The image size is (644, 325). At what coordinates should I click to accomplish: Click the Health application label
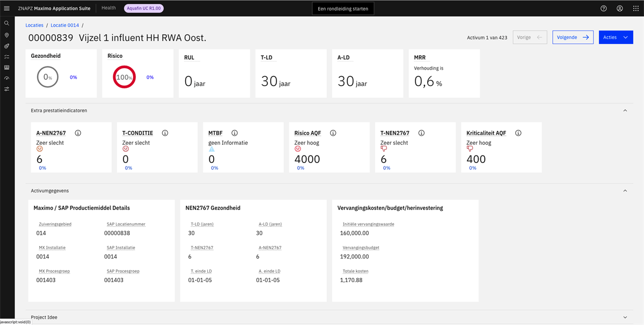(x=108, y=8)
